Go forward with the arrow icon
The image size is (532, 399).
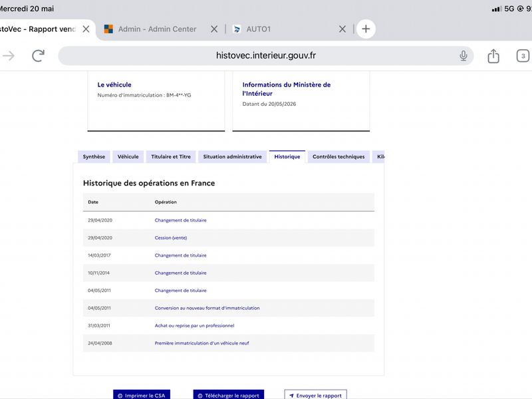9,56
